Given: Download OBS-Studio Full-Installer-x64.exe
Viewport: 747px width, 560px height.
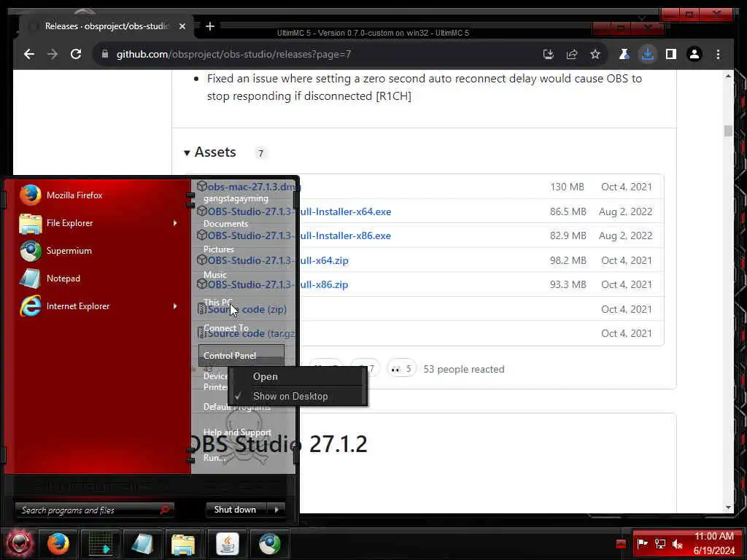Looking at the screenshot, I should (x=345, y=211).
